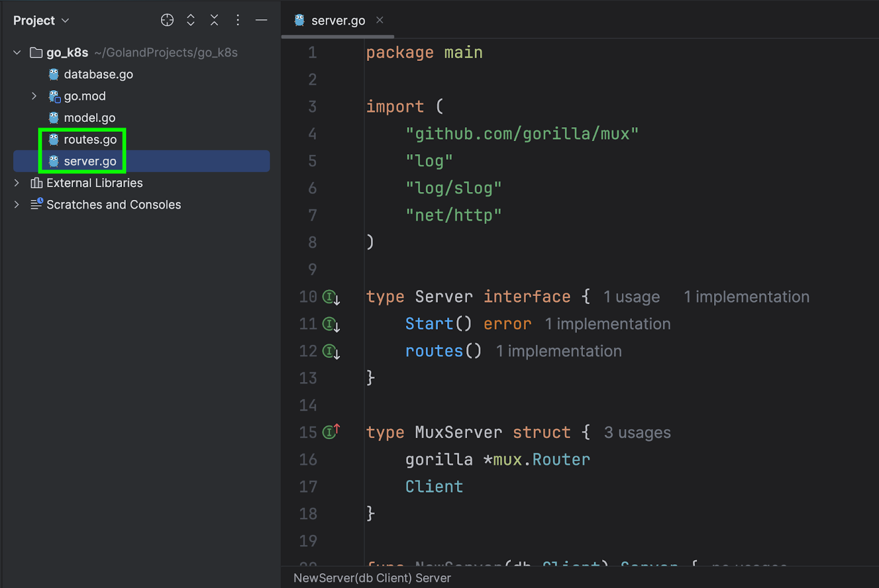Screen dimensions: 879x588
Task: Click the NewServer(db Client) Server breadcrumb
Action: 372,578
